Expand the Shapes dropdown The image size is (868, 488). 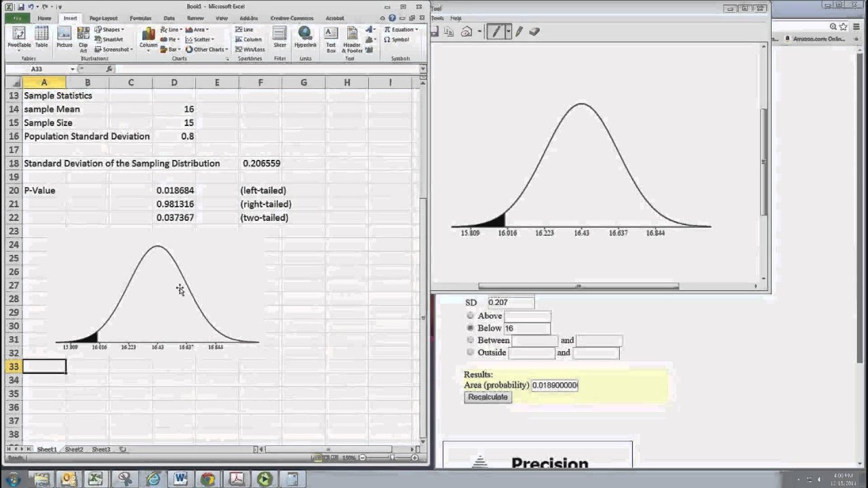109,30
